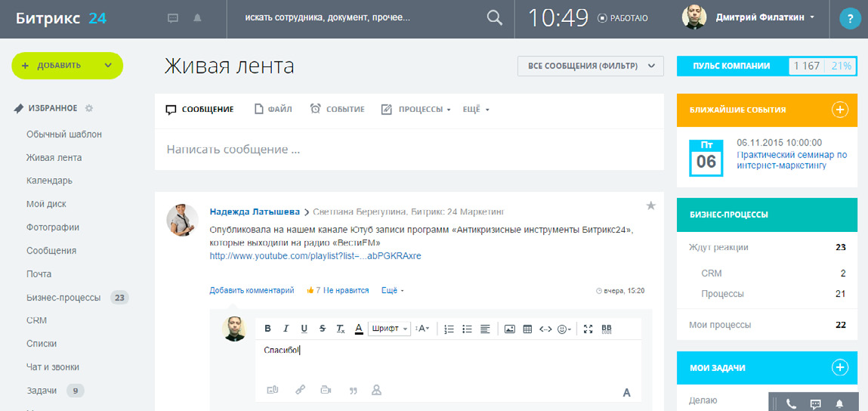Open the Шрифт font dropdown

coord(390,329)
